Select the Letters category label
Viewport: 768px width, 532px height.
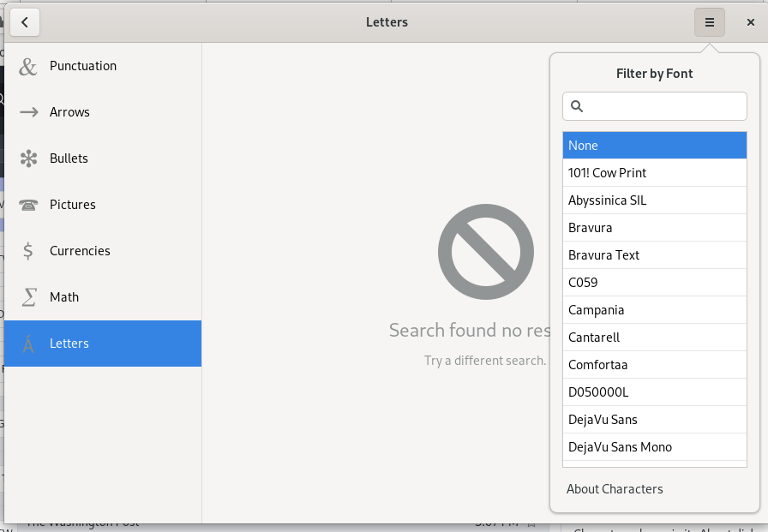(x=69, y=344)
